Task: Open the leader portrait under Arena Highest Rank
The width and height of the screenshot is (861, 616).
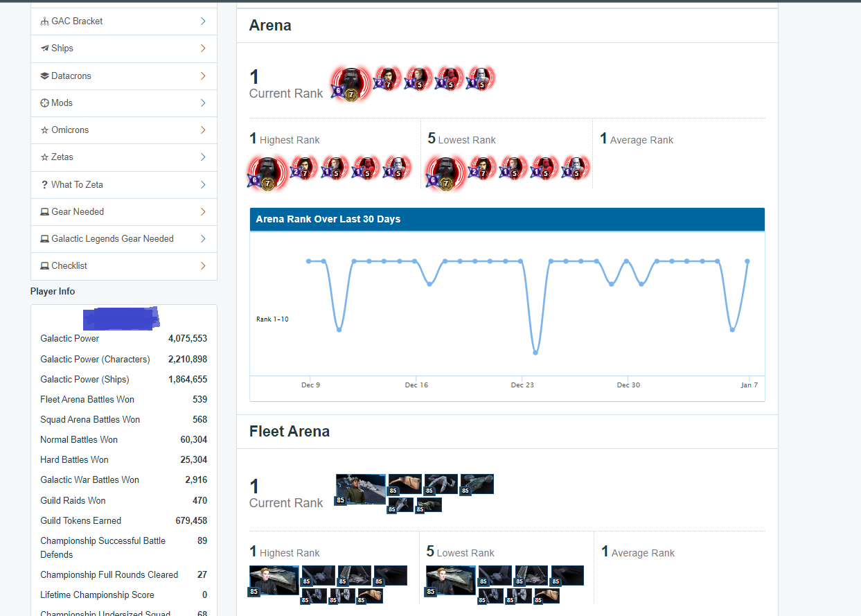Action: 267,173
